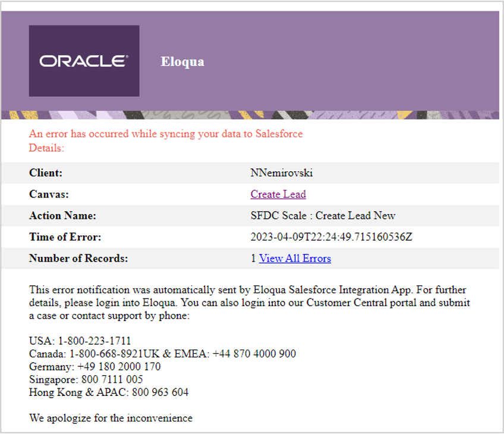504x434 pixels.
Task: Click 'We apologize for the inconvenience' text
Action: click(x=111, y=418)
